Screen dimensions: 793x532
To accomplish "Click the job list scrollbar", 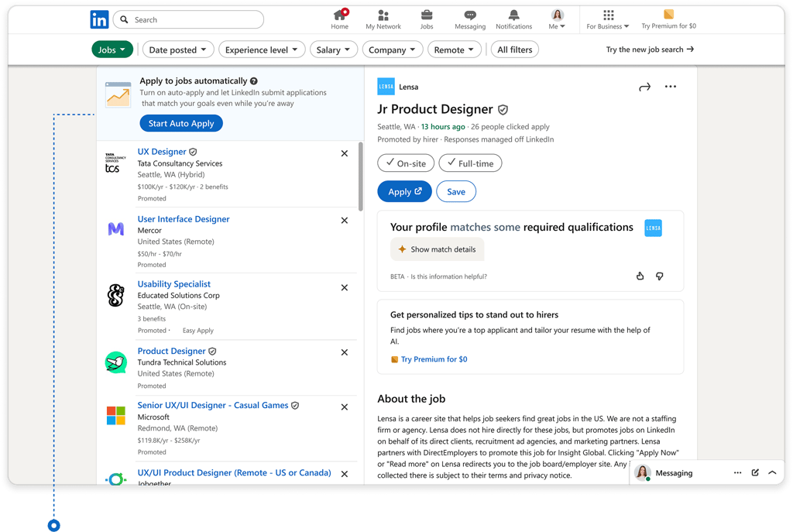I will (361, 176).
